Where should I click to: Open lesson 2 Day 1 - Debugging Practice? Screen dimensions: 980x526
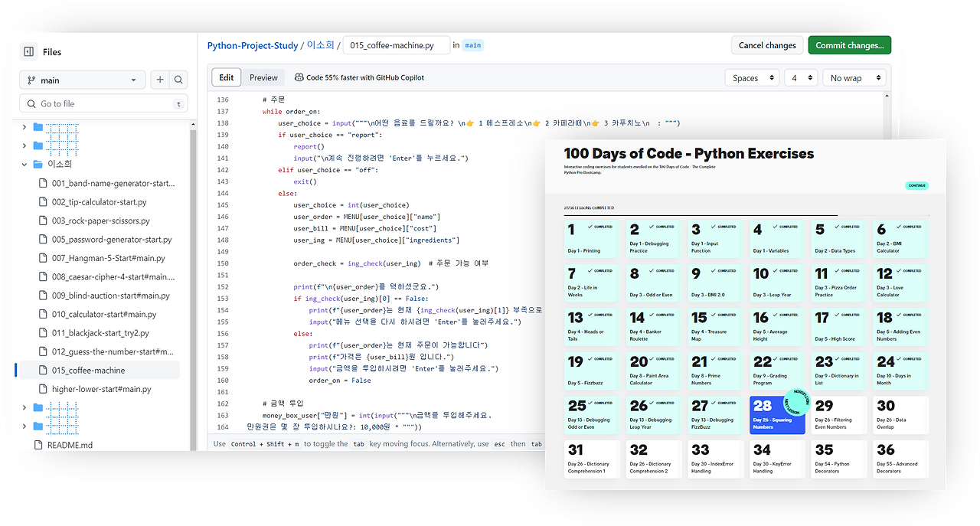click(654, 239)
